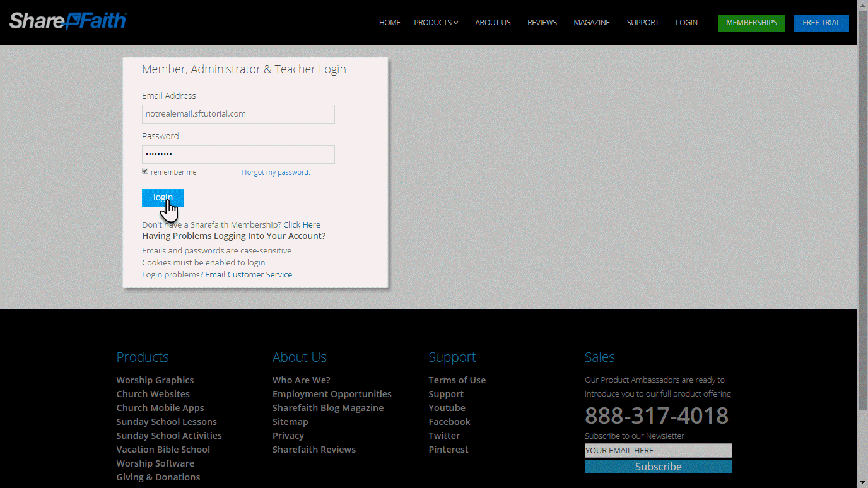Open the Pinterest footer link
This screenshot has height=488, width=868.
point(449,450)
